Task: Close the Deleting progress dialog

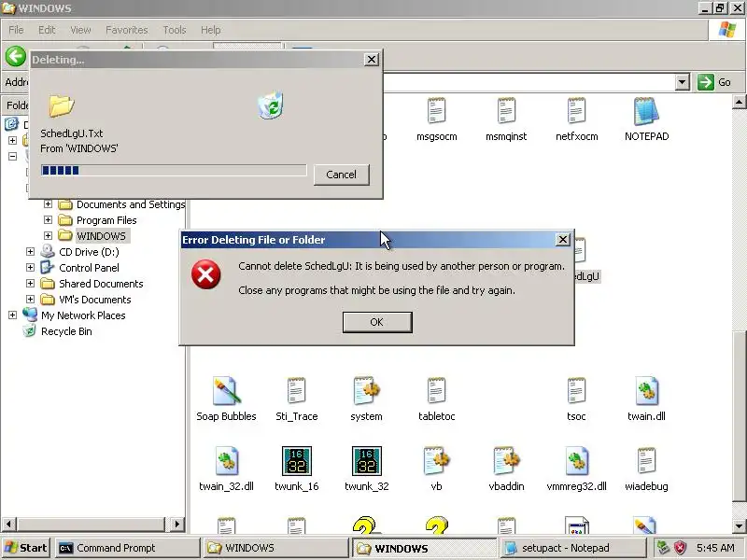Action: [371, 60]
